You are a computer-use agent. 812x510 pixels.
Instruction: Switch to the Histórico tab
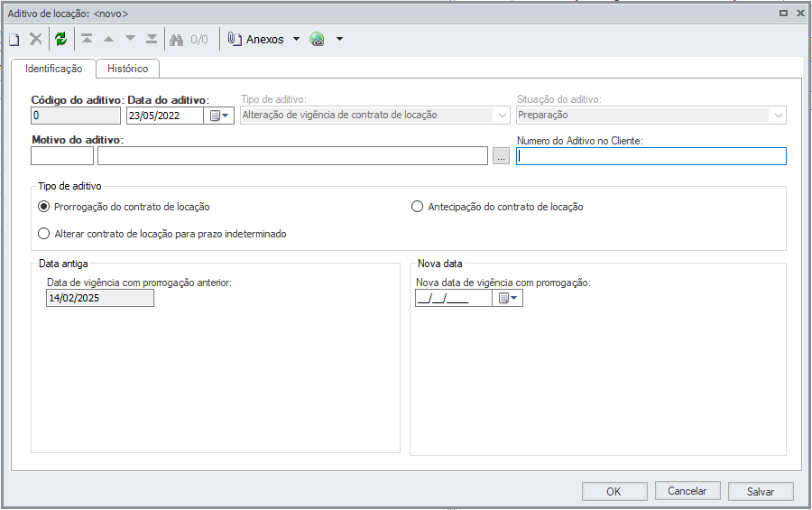pos(128,69)
